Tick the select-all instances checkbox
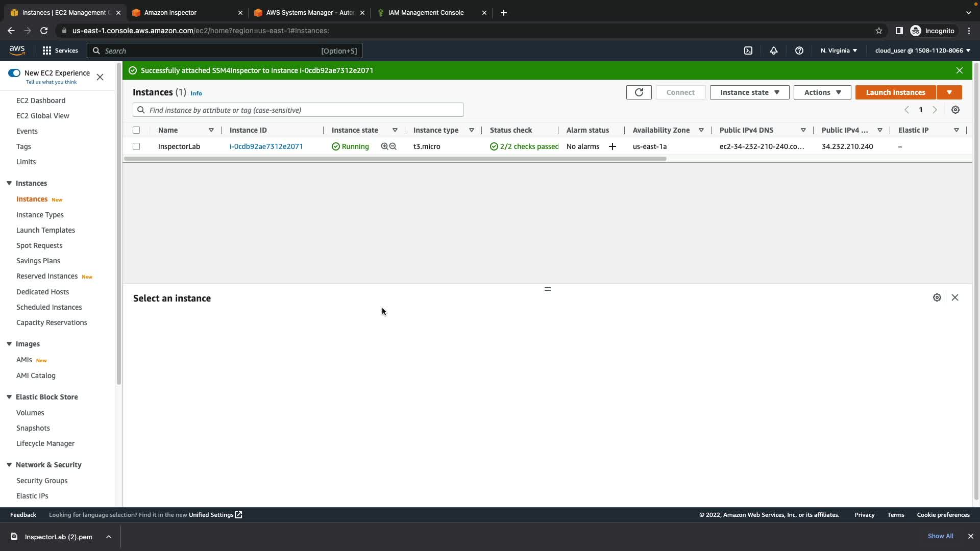The width and height of the screenshot is (980, 551). 136,130
